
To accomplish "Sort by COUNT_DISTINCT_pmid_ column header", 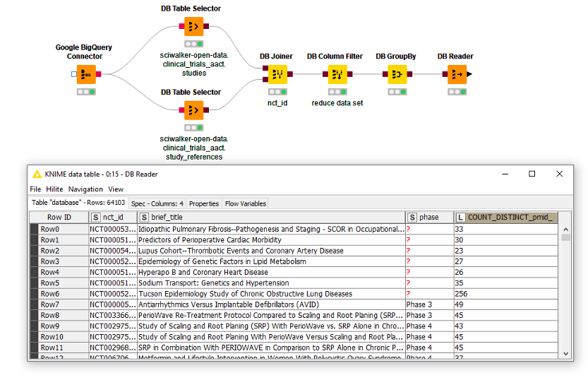I will [506, 218].
